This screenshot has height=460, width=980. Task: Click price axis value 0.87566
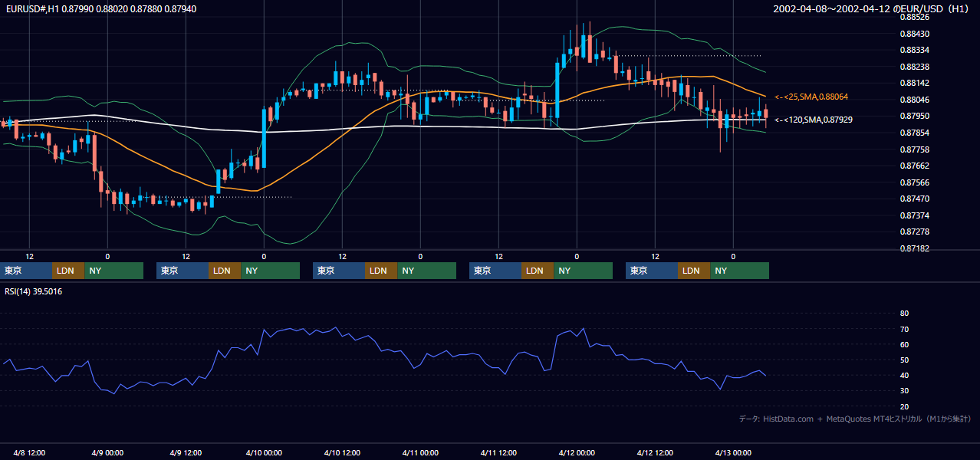tap(914, 182)
